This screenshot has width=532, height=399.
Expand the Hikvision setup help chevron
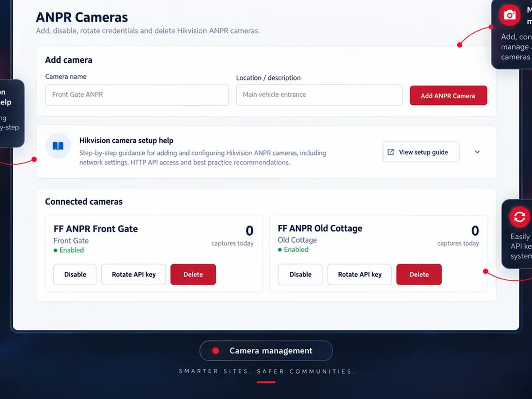(x=477, y=152)
